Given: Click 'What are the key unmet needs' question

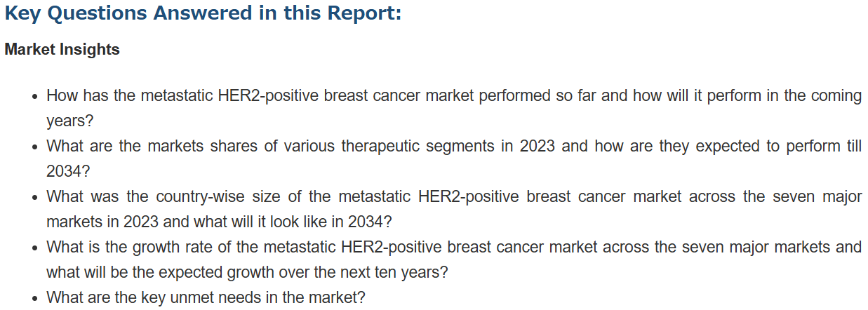Looking at the screenshot, I should coord(206,297).
